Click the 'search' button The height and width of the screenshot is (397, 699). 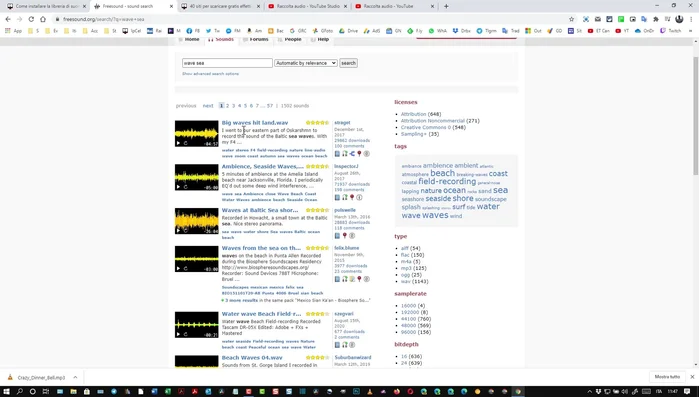(x=348, y=63)
